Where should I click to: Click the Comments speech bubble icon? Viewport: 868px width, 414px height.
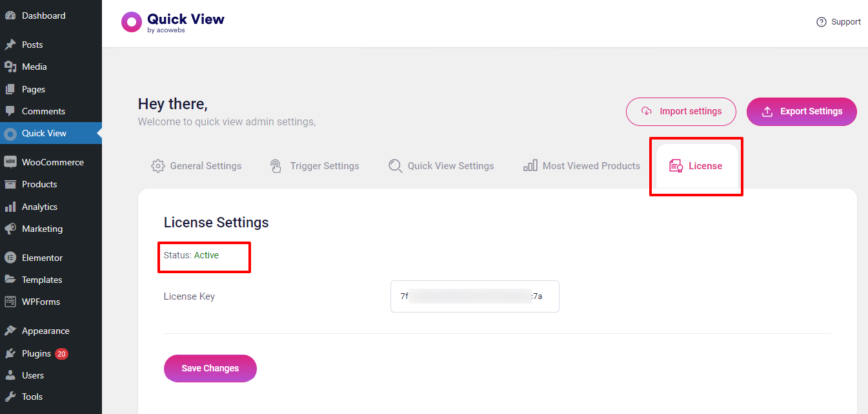coord(10,111)
